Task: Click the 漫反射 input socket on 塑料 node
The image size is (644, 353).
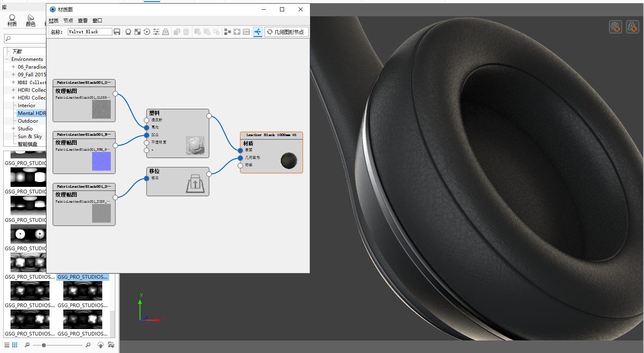Action: click(146, 120)
